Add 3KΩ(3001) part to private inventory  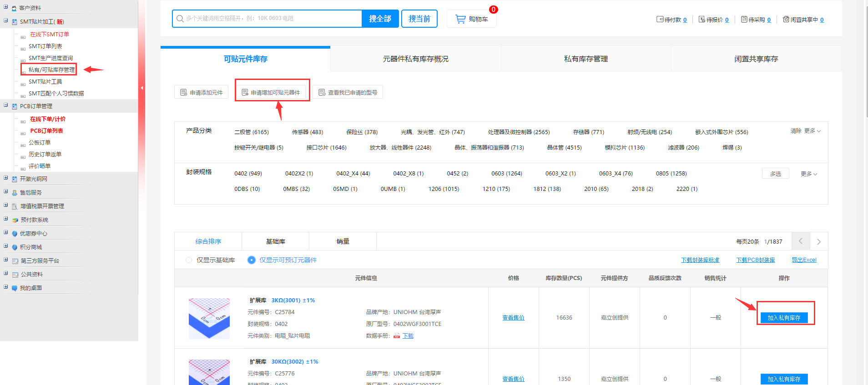(784, 318)
